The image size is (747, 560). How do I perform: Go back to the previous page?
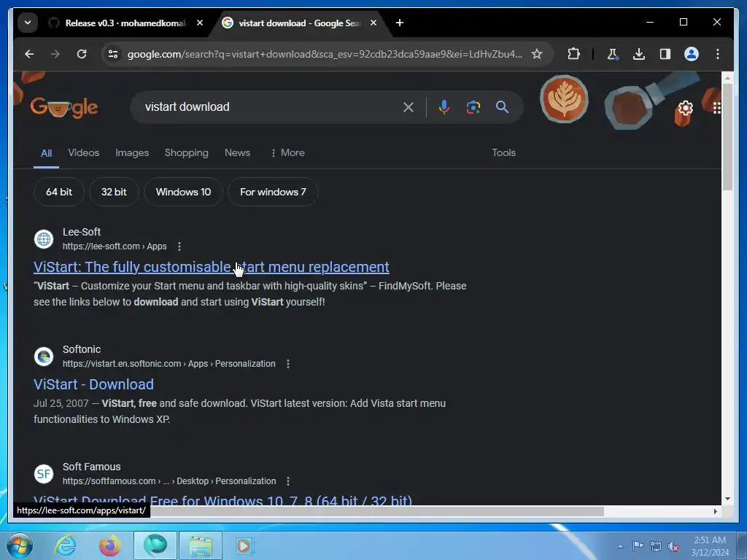29,54
